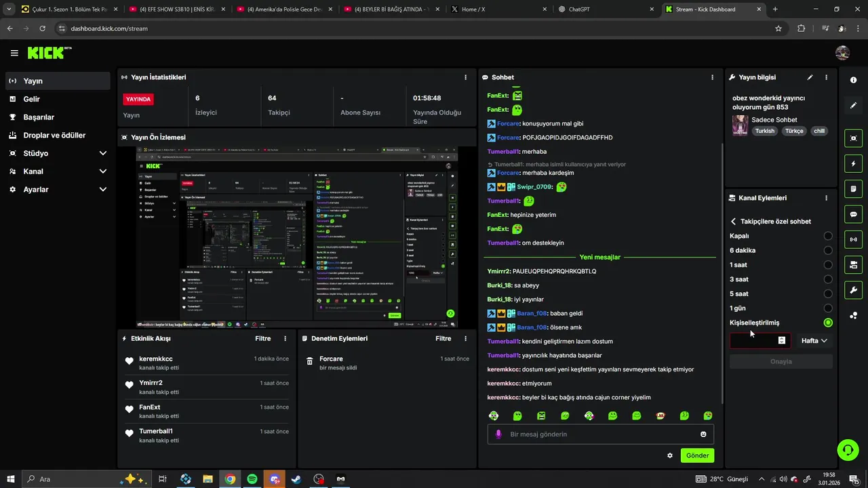Open the Yayın sidebar page
The image size is (868, 488).
click(58, 81)
